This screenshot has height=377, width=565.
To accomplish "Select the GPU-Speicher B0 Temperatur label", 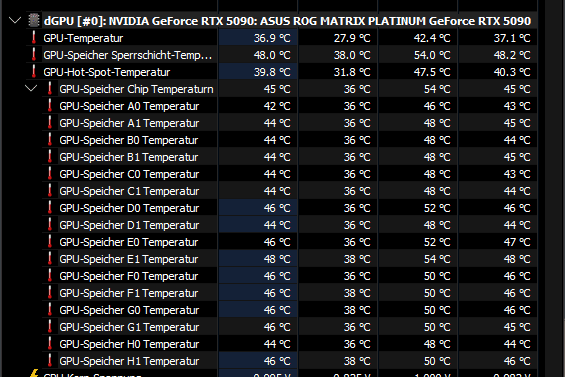I will click(x=129, y=140).
